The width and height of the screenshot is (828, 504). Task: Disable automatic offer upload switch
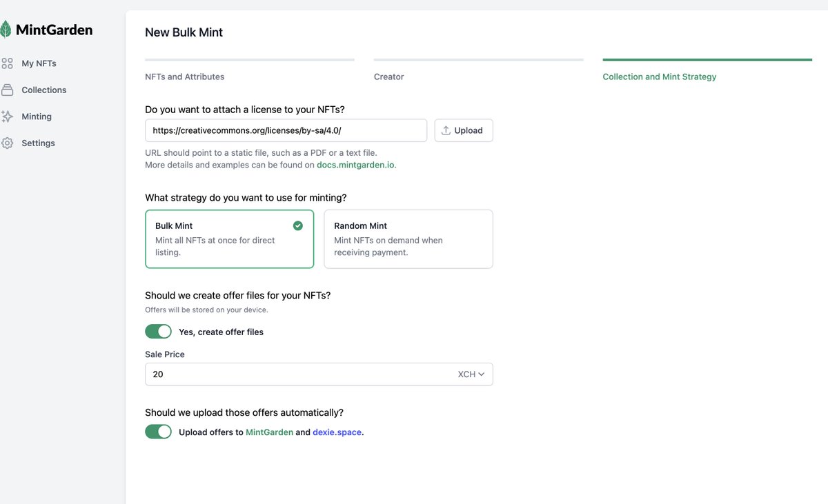(158, 432)
